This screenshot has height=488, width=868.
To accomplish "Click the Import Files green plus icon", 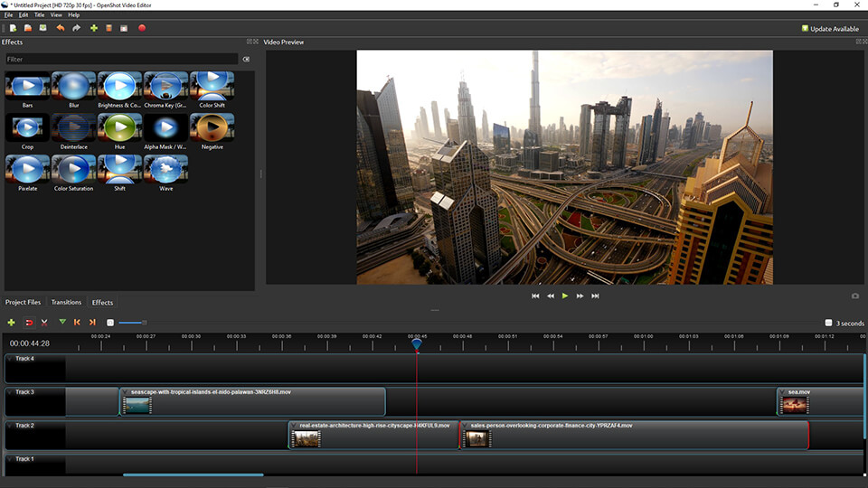I will (93, 28).
